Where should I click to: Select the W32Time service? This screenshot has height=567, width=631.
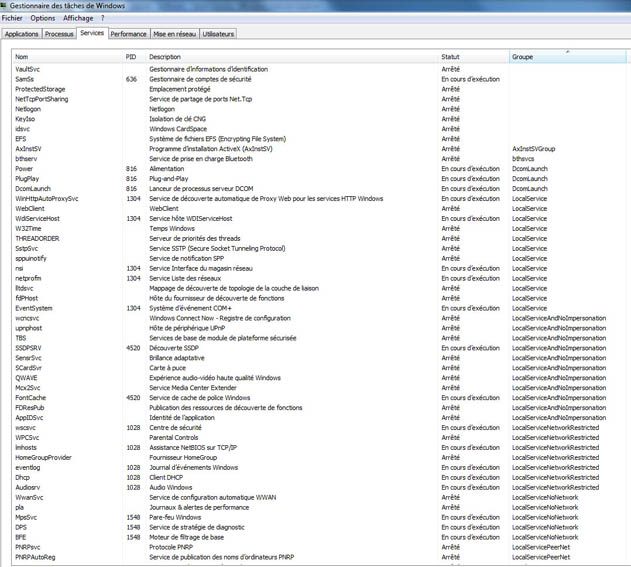coord(28,229)
